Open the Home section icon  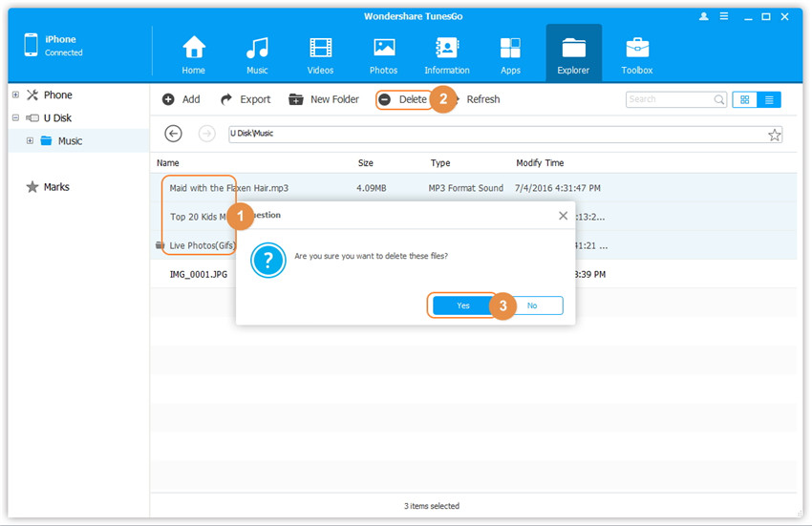coord(194,48)
